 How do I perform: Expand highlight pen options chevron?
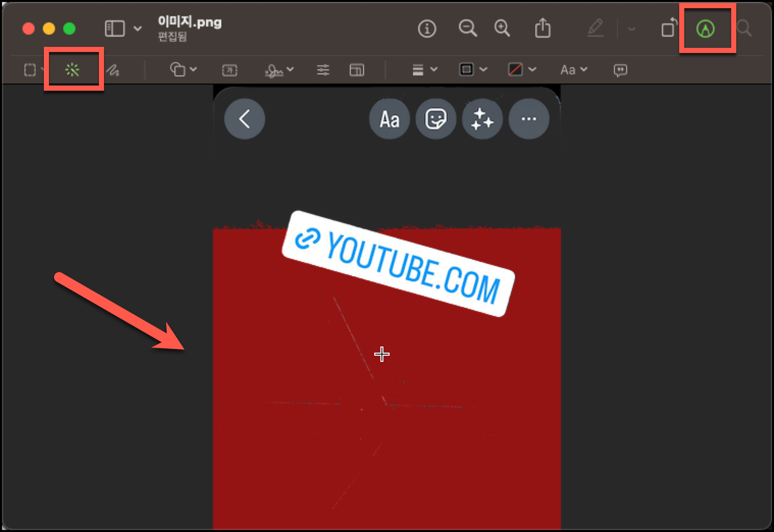coord(631,29)
